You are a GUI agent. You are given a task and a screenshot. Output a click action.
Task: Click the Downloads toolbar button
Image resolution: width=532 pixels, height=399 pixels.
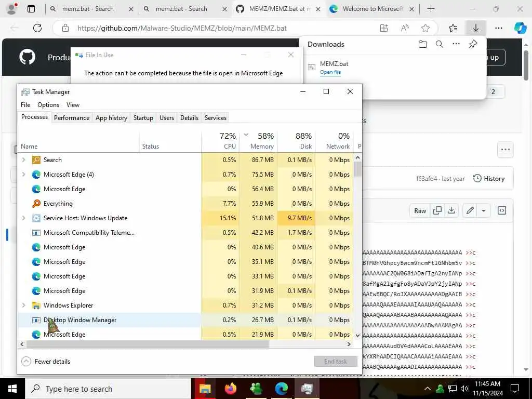(x=476, y=28)
